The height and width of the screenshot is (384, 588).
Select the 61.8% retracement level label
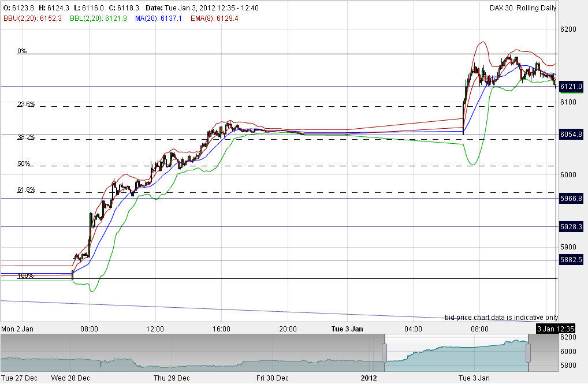point(25,189)
